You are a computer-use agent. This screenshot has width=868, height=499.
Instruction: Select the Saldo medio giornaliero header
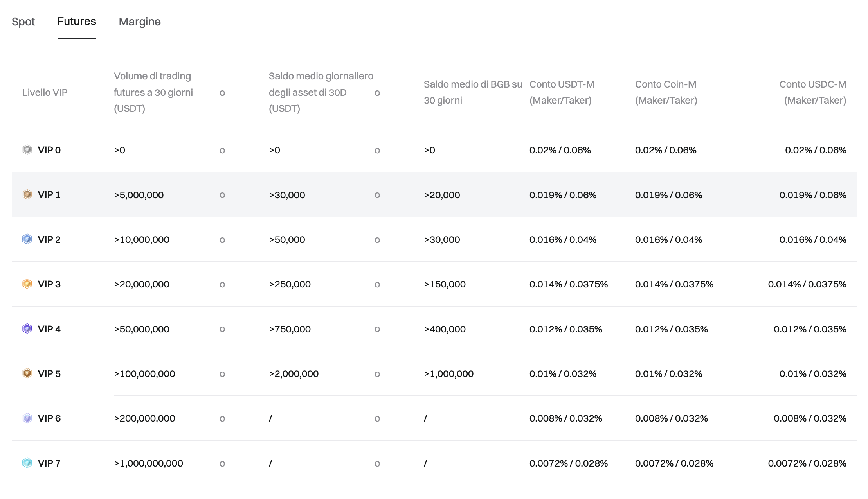(321, 92)
